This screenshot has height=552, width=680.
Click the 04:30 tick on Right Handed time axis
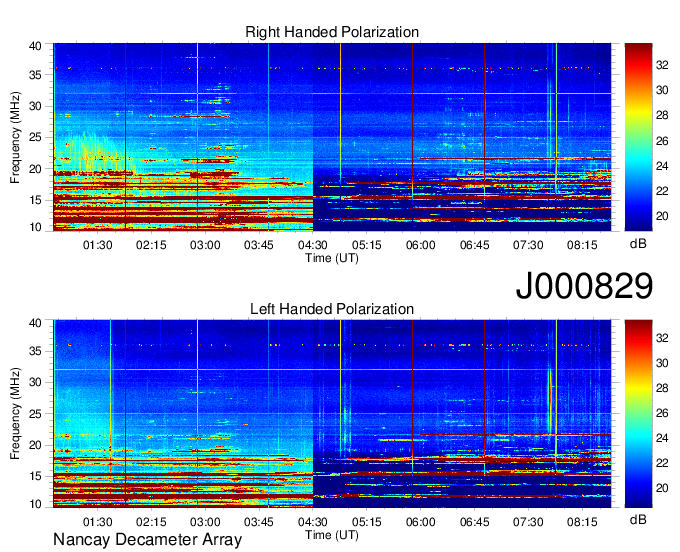[313, 245]
